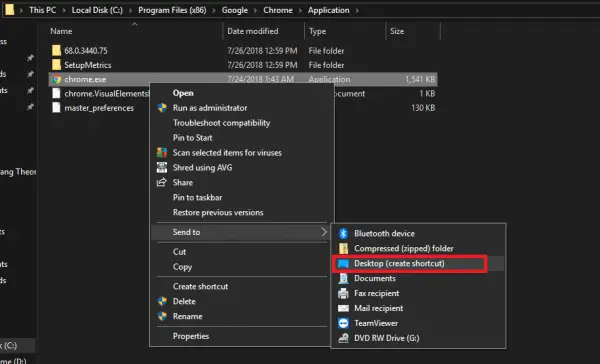Go to Program Files (x86) in breadcrumb
Screen dimensions: 600x364
click(x=172, y=10)
